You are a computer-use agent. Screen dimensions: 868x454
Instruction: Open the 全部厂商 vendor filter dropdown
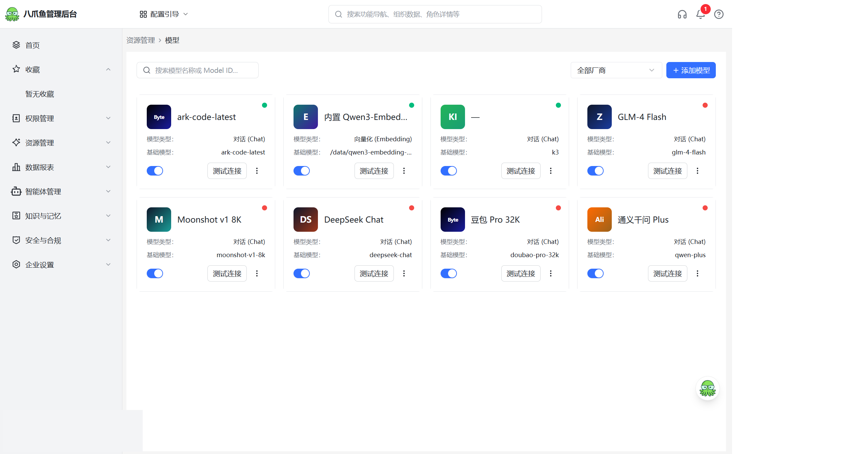tap(616, 70)
